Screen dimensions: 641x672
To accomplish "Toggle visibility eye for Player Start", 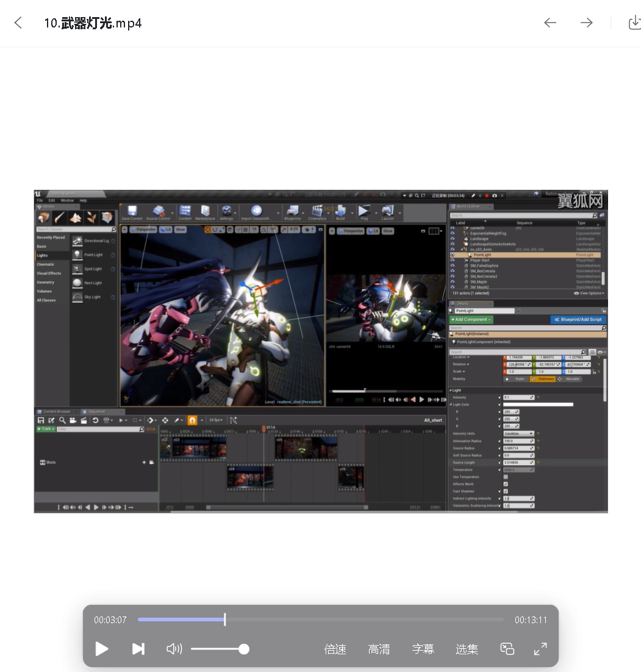I will [x=452, y=260].
